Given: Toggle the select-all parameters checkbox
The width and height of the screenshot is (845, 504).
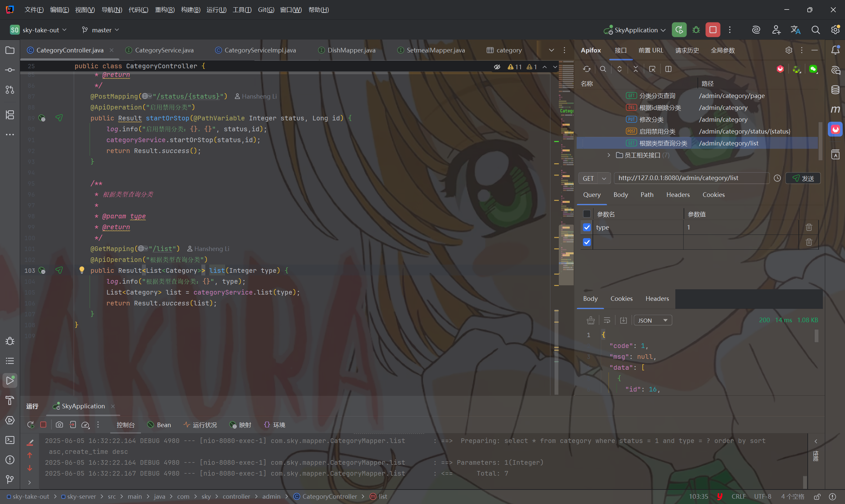Looking at the screenshot, I should [x=587, y=214].
